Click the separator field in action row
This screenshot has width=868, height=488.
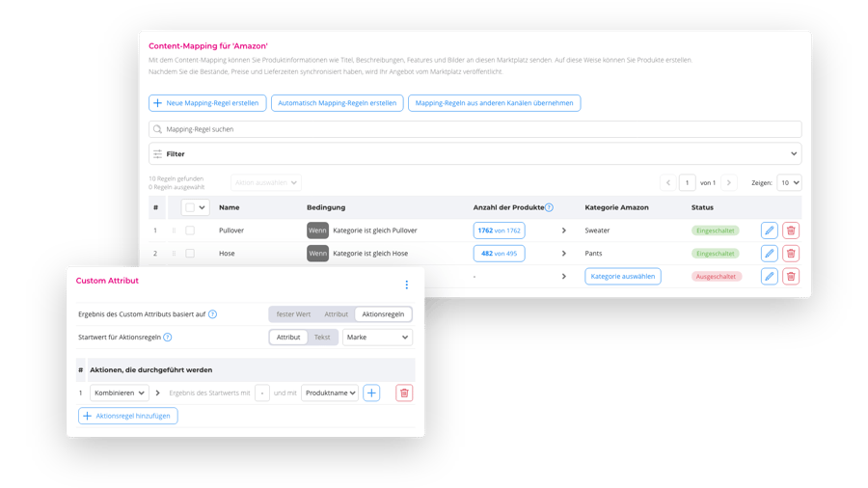[261, 393]
